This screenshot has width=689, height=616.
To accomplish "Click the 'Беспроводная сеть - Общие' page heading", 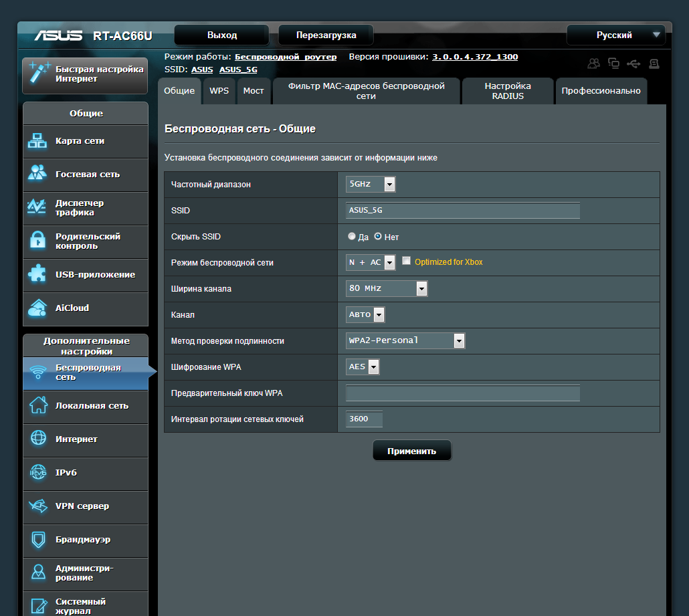I will pyautogui.click(x=240, y=128).
